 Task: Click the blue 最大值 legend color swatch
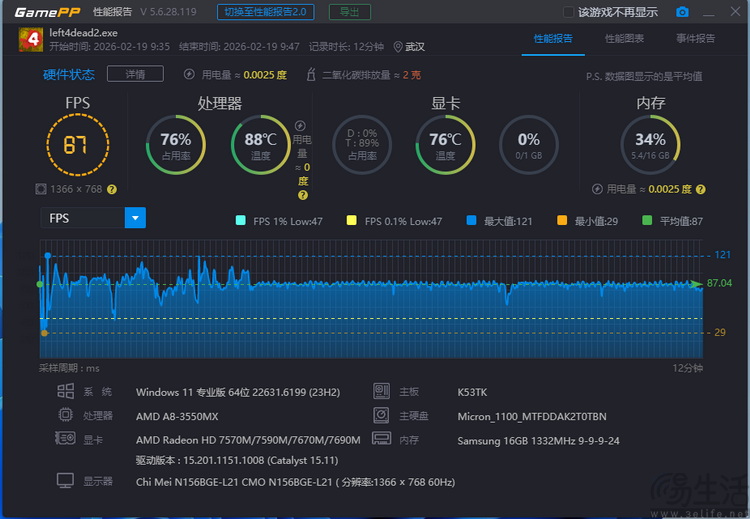pos(471,221)
